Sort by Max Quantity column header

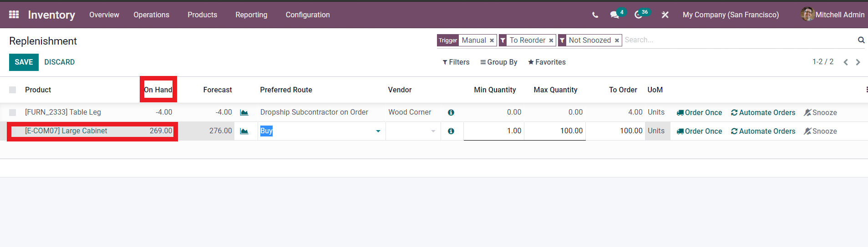click(x=555, y=90)
